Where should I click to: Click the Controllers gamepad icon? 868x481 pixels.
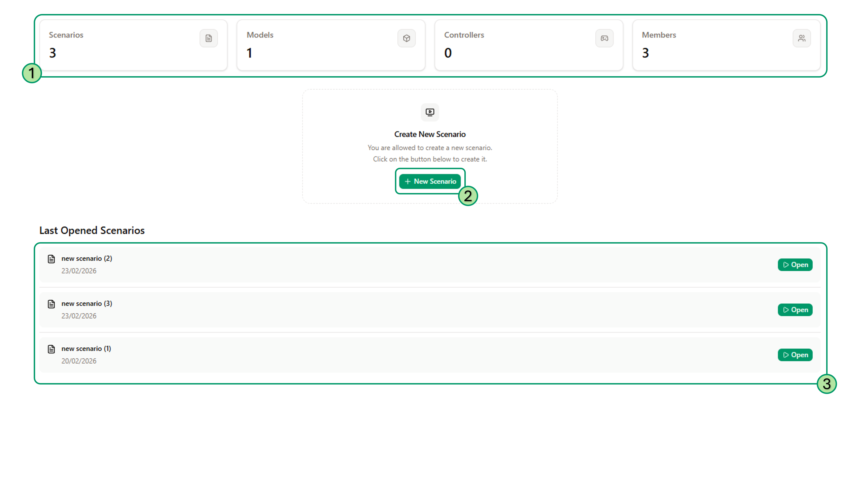click(x=604, y=38)
